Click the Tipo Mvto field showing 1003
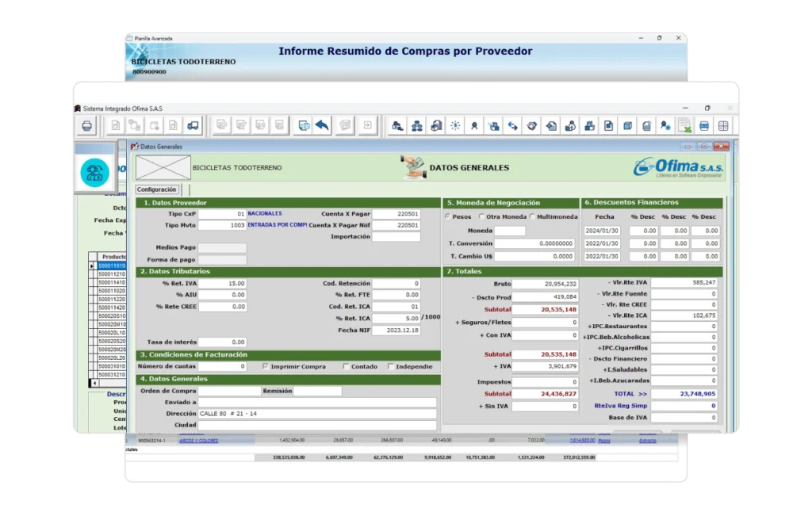This screenshot has height=520, width=812. point(222,225)
